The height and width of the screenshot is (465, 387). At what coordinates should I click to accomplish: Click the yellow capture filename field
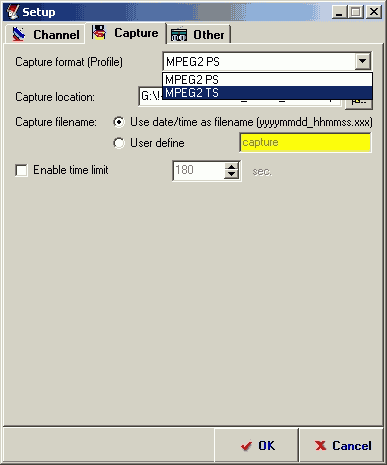pyautogui.click(x=305, y=143)
